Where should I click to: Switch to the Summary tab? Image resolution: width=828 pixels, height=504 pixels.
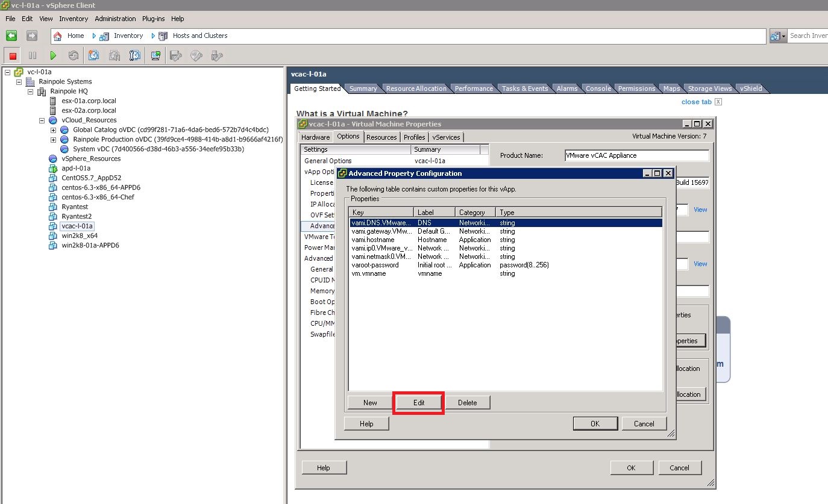pyautogui.click(x=363, y=89)
